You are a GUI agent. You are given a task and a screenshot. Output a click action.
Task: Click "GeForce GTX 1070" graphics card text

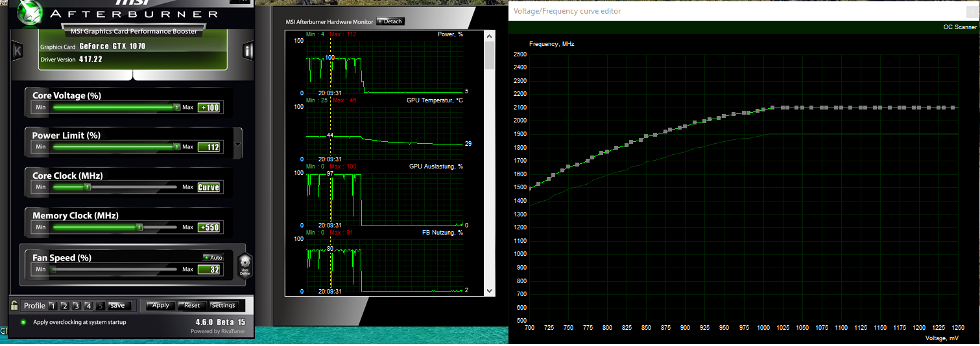coord(112,47)
